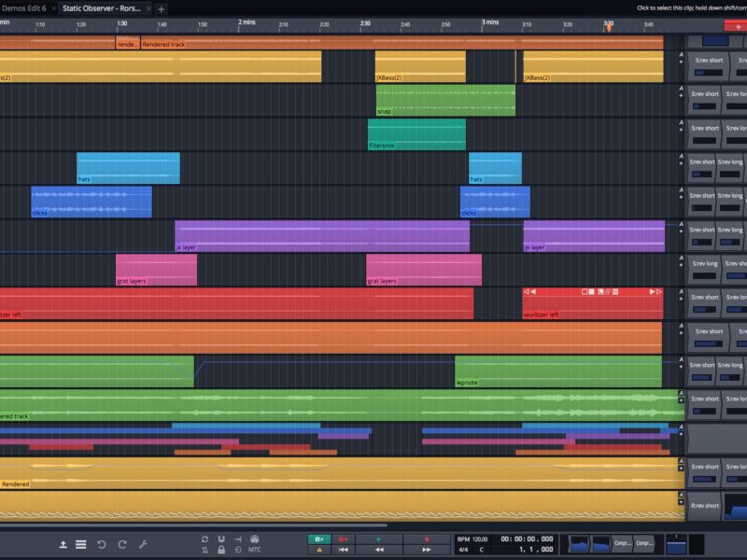Open the Static Observer tab
This screenshot has width=747, height=560.
click(105, 7)
